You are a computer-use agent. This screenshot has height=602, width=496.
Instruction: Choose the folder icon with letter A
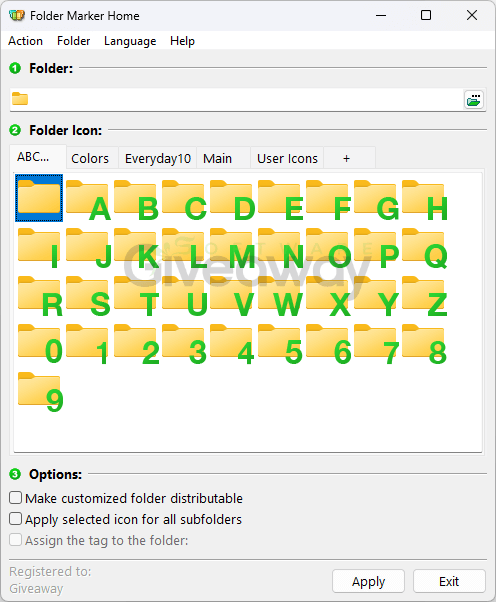pos(87,198)
